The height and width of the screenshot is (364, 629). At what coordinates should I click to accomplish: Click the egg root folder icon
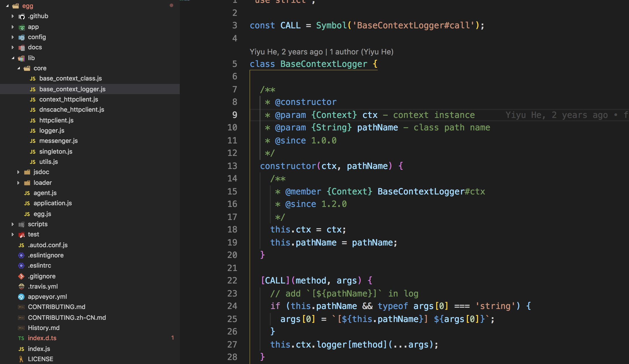click(16, 6)
